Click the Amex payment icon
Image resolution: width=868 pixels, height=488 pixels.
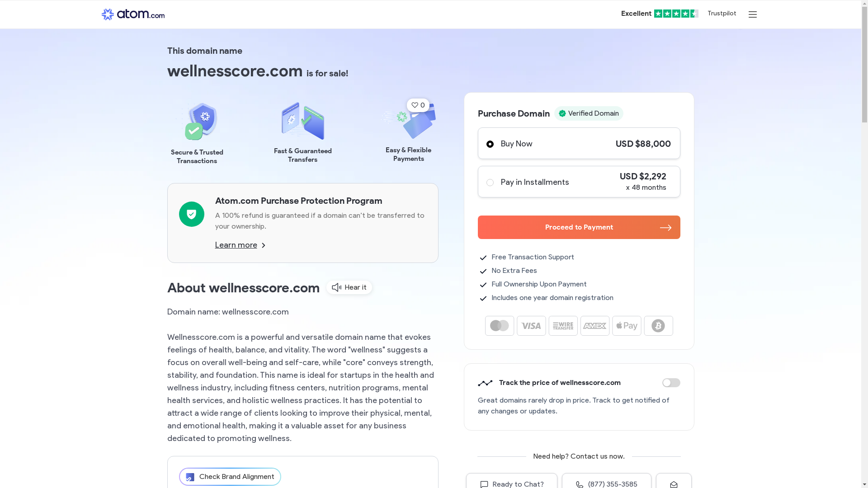(x=595, y=326)
